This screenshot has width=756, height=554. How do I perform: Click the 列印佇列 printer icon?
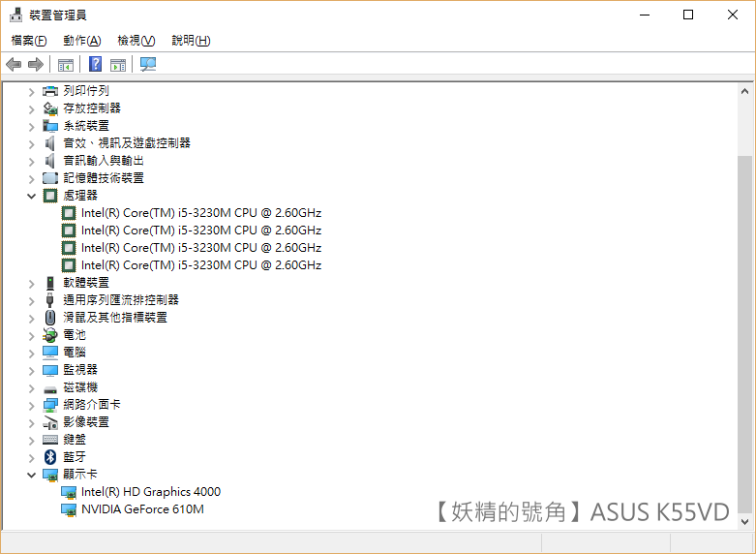[50, 91]
